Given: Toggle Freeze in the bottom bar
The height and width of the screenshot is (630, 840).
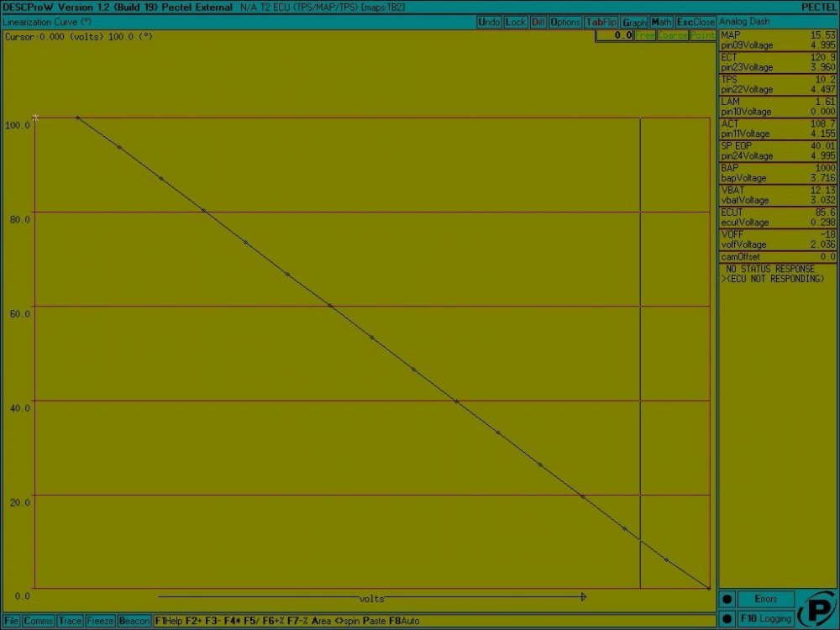Looking at the screenshot, I should (x=100, y=621).
